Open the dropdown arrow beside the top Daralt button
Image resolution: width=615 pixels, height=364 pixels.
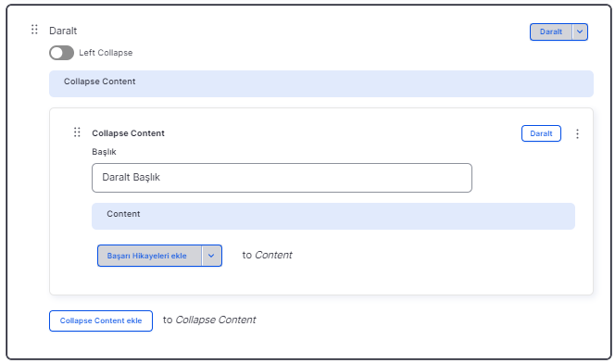pos(580,31)
